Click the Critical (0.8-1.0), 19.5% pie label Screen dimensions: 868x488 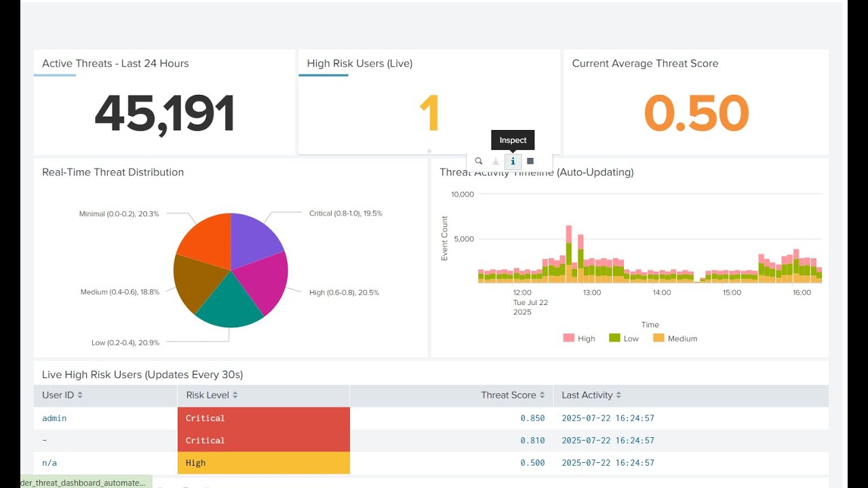[346, 213]
